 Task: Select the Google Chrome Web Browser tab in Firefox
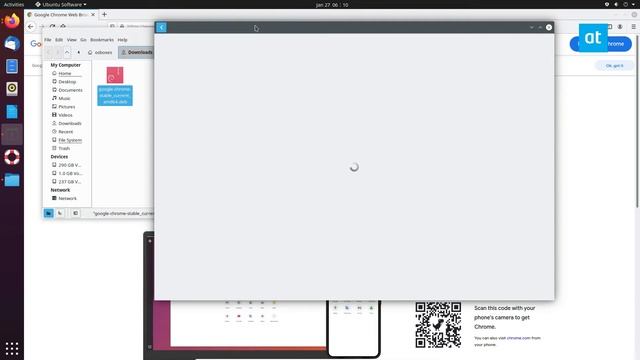60,15
